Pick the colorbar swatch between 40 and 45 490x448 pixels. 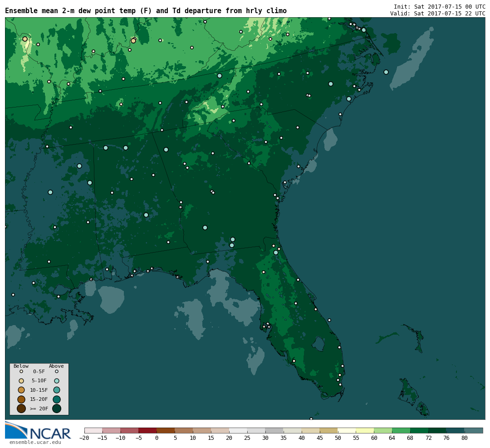pyautogui.click(x=311, y=430)
